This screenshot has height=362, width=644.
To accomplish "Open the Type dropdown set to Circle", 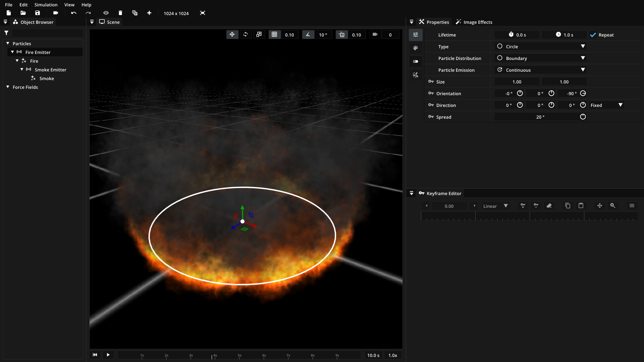I will (540, 47).
